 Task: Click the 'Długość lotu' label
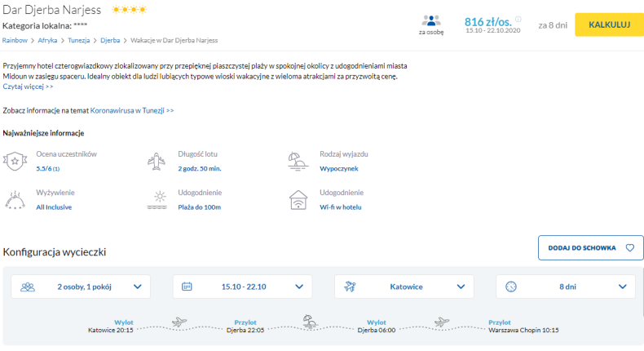(x=197, y=154)
